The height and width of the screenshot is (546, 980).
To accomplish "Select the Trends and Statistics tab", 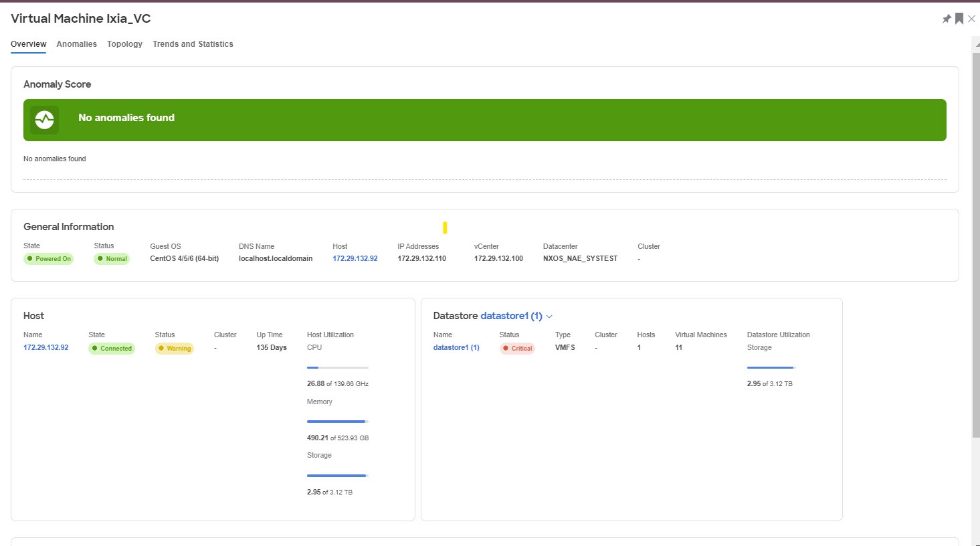I will (193, 43).
